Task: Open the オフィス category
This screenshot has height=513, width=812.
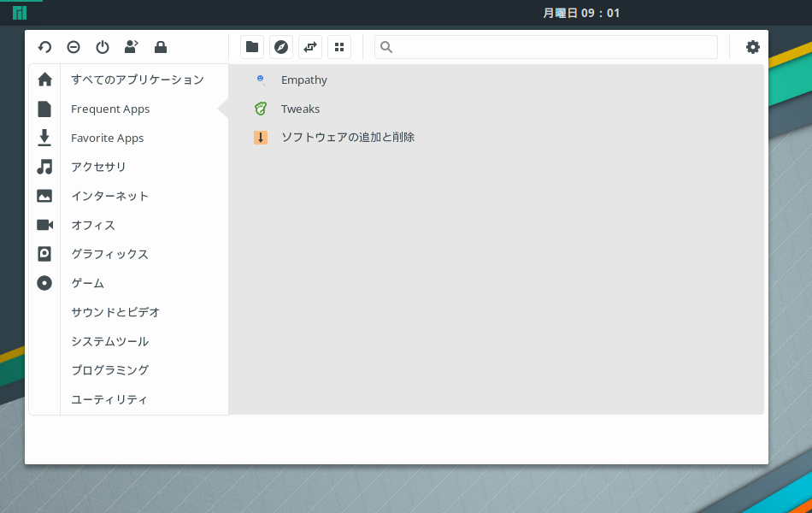Action: [93, 225]
